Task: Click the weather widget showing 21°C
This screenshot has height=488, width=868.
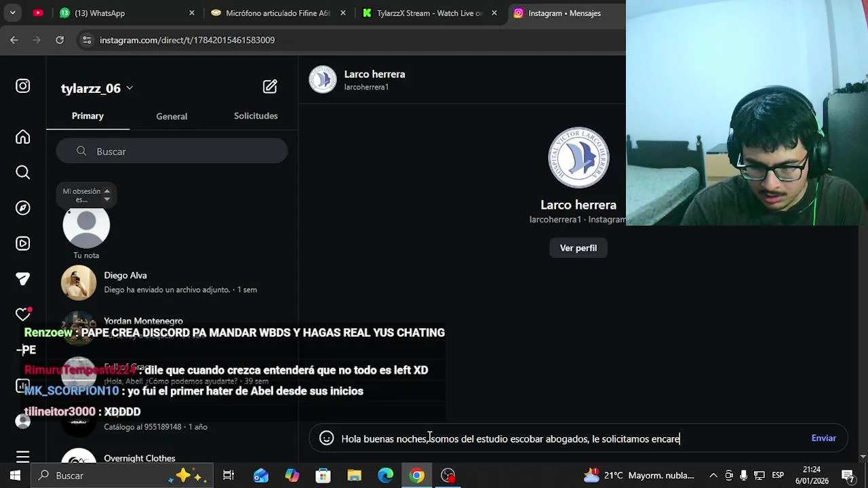Action: coord(639,475)
